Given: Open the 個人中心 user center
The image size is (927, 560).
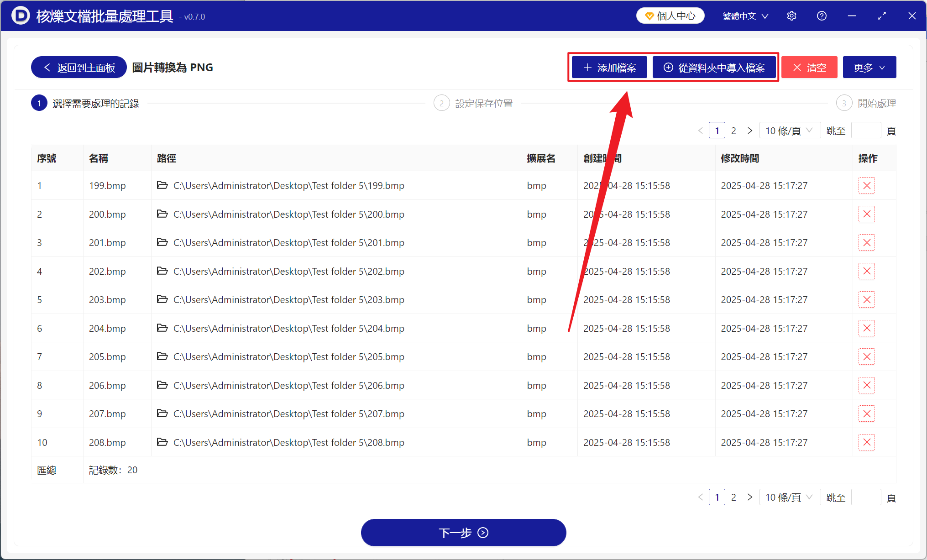Looking at the screenshot, I should pyautogui.click(x=670, y=16).
